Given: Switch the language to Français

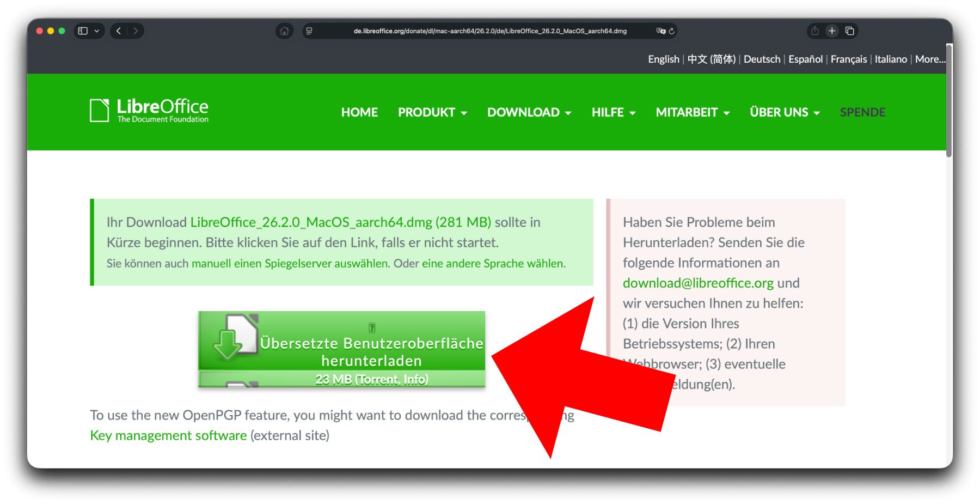Looking at the screenshot, I should pos(848,59).
